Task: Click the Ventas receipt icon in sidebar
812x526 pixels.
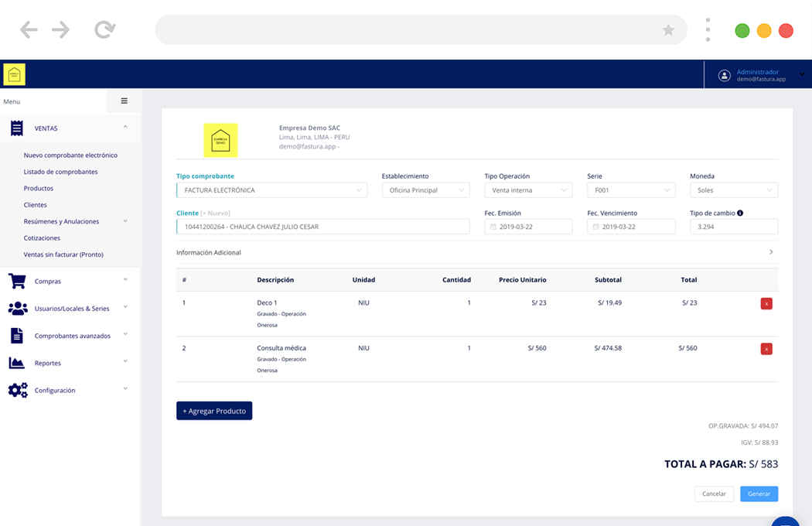Action: click(16, 128)
